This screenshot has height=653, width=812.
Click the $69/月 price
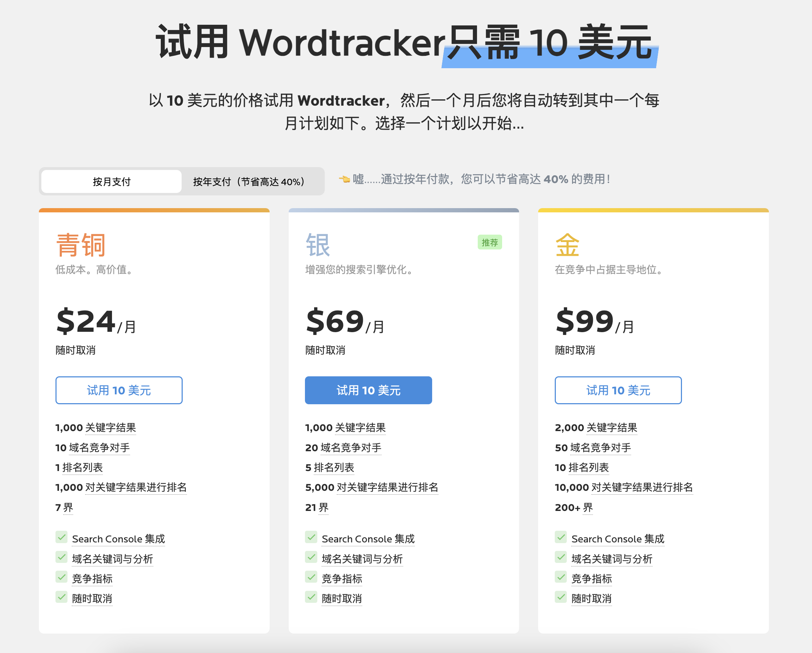[x=345, y=321]
